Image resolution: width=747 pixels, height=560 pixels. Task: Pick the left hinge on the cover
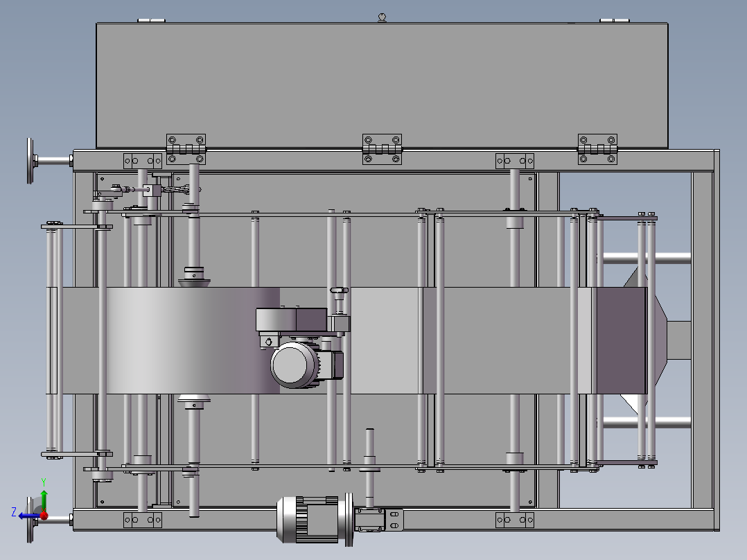click(186, 149)
